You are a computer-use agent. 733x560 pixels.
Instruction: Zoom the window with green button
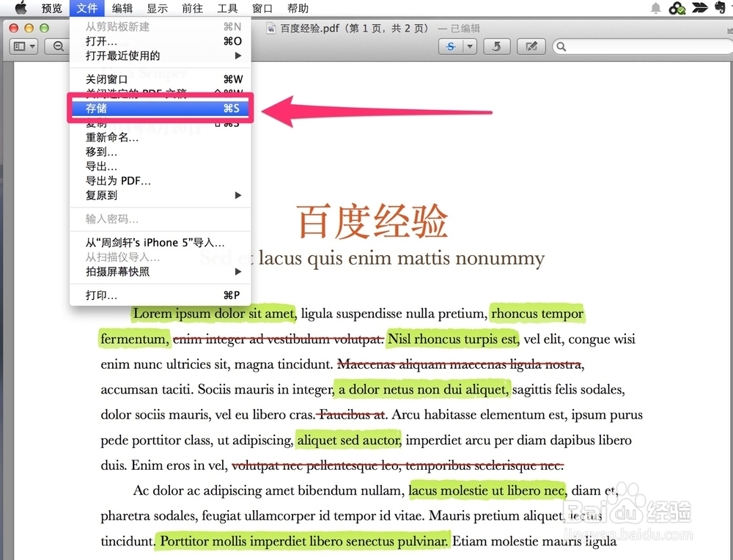click(45, 28)
